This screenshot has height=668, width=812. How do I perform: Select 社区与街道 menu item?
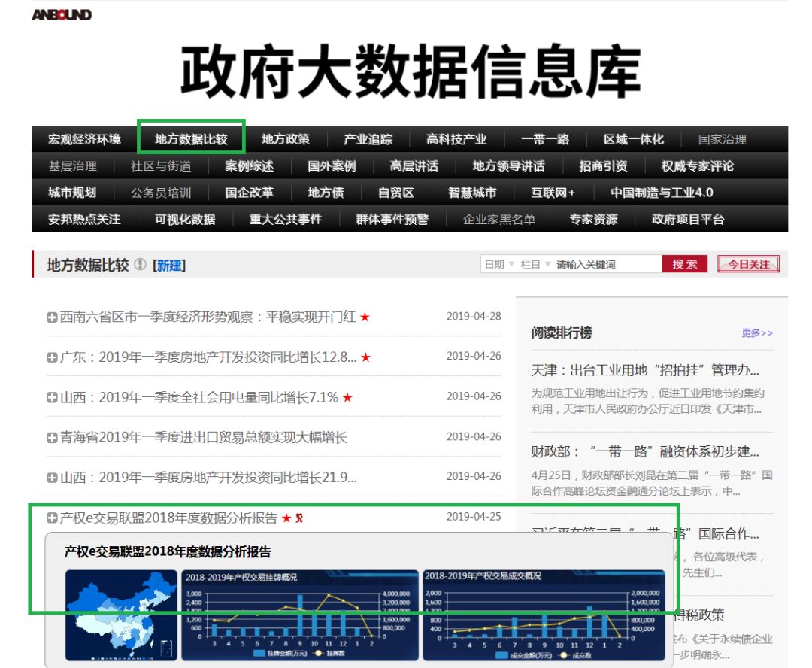tap(161, 166)
